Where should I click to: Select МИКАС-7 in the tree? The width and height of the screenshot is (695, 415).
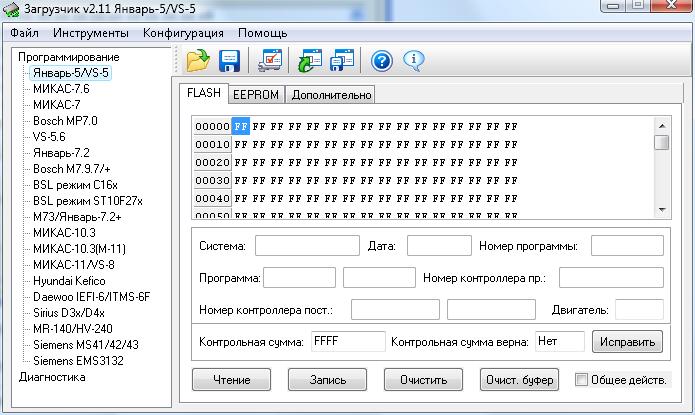pos(57,105)
